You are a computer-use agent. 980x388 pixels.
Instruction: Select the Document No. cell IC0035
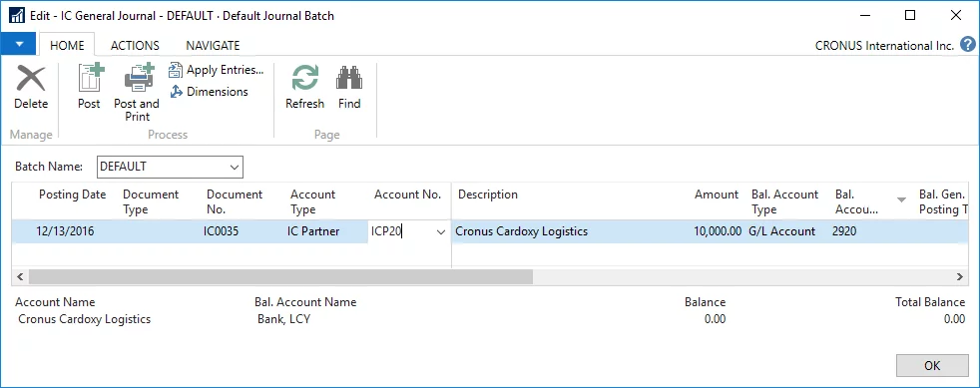click(222, 231)
